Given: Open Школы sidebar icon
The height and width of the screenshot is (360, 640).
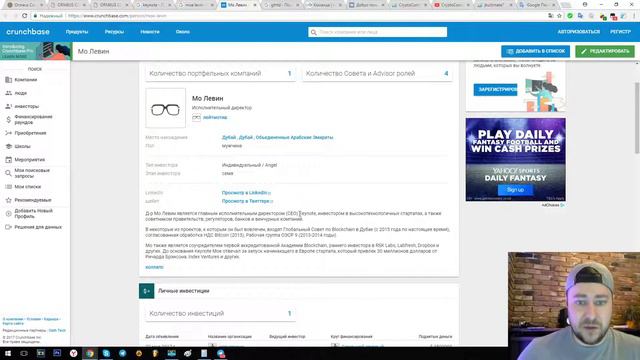Looking at the screenshot, I should point(9,146).
